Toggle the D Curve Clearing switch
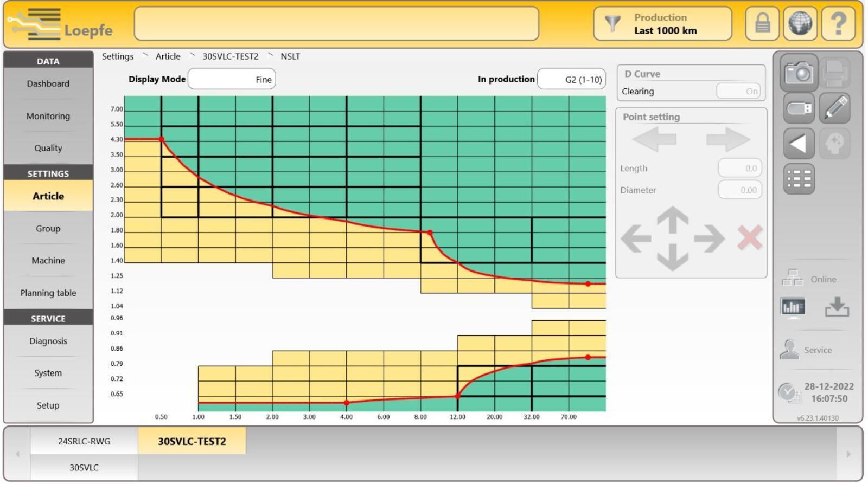This screenshot has height=484, width=868. [x=738, y=91]
